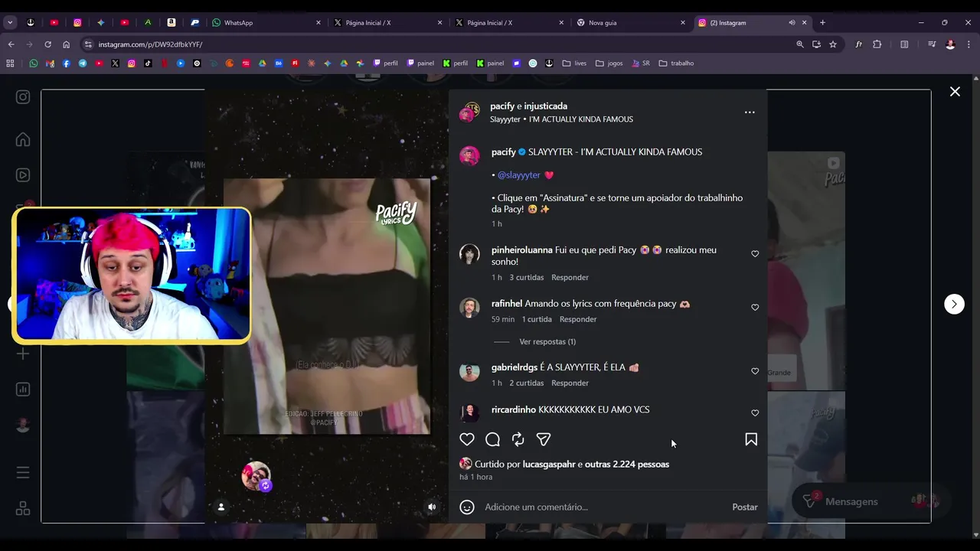Screen dimensions: 980x551
Task: Click the Instagram logo in sidebar
Action: (x=23, y=97)
